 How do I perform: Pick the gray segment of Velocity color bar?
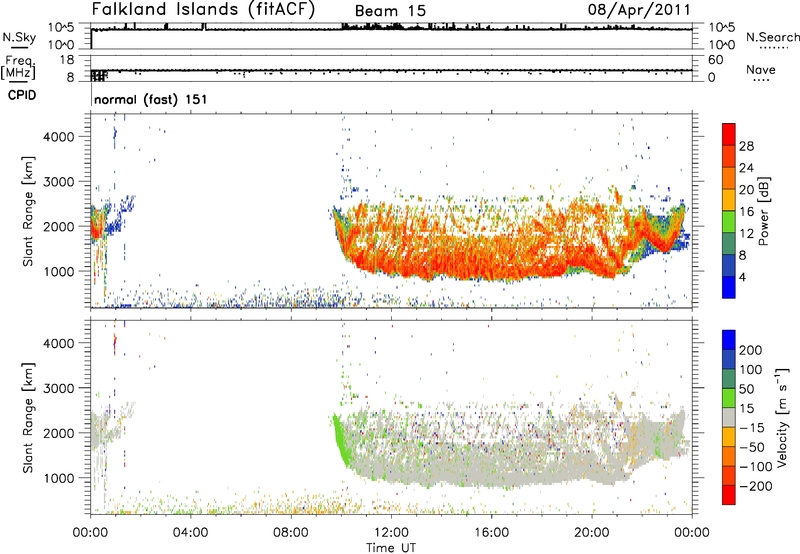pyautogui.click(x=729, y=418)
